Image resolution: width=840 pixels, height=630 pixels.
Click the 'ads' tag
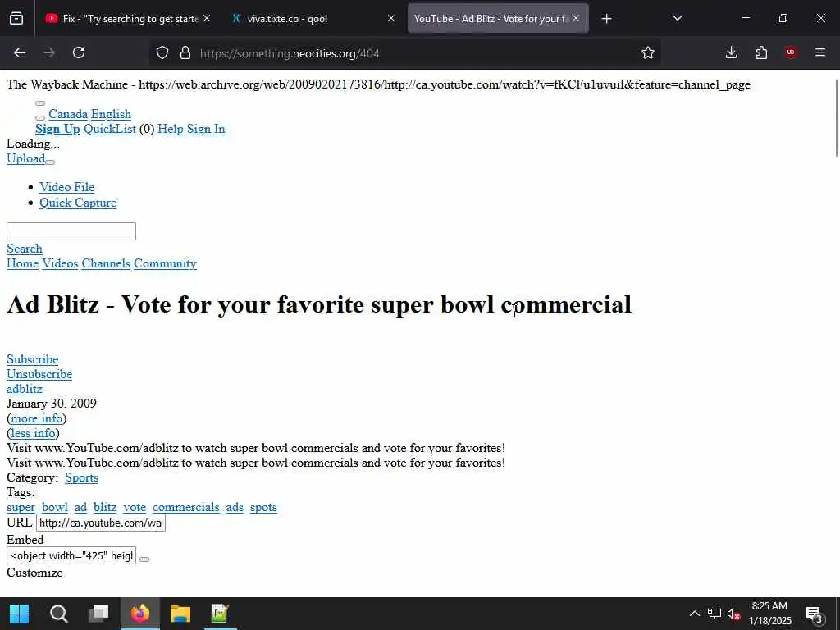[235, 507]
